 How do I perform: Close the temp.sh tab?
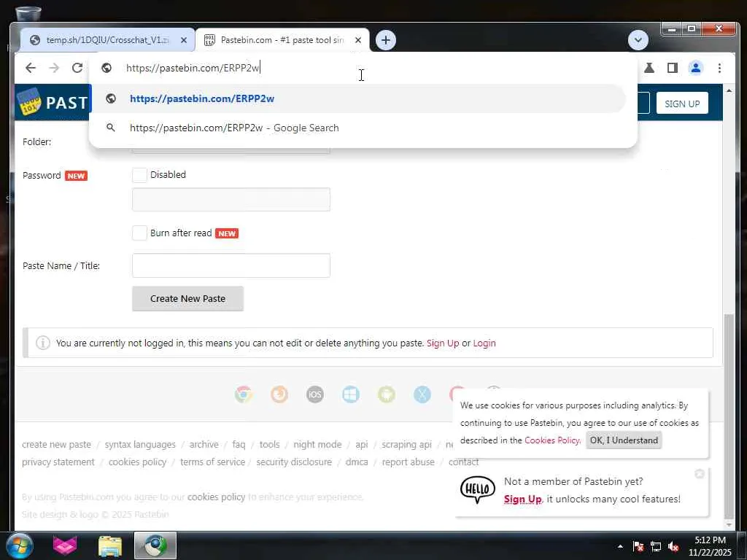pos(183,40)
